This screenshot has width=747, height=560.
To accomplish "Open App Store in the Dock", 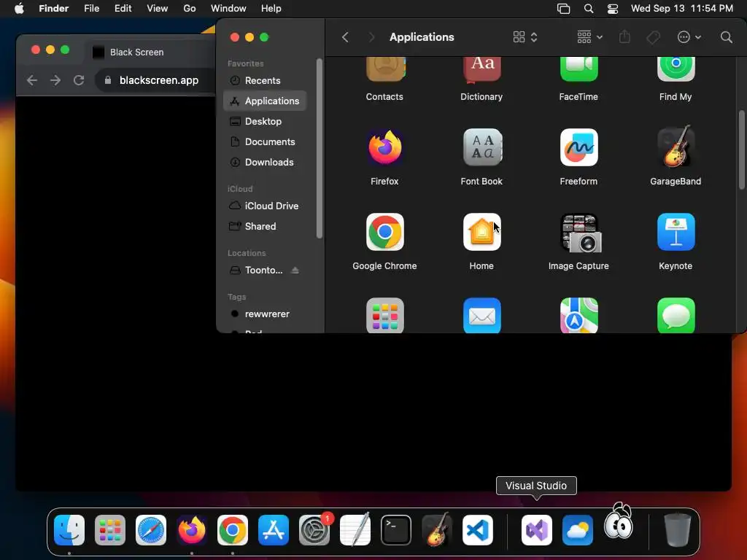I will click(274, 530).
